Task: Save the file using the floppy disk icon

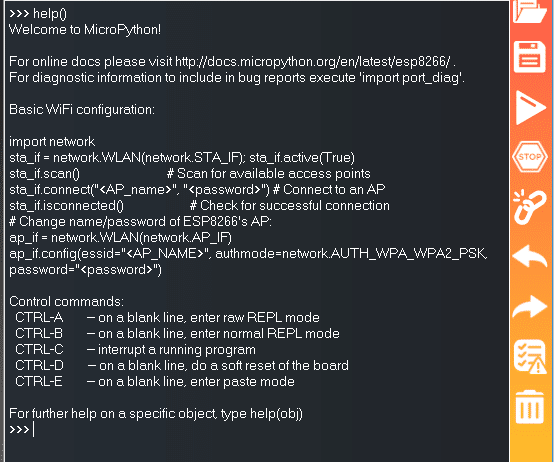Action: click(x=529, y=57)
